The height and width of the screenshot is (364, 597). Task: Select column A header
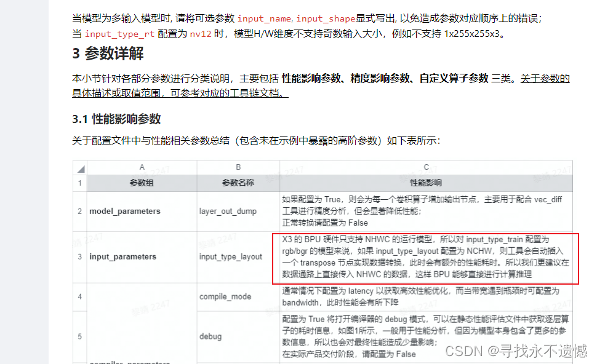142,167
